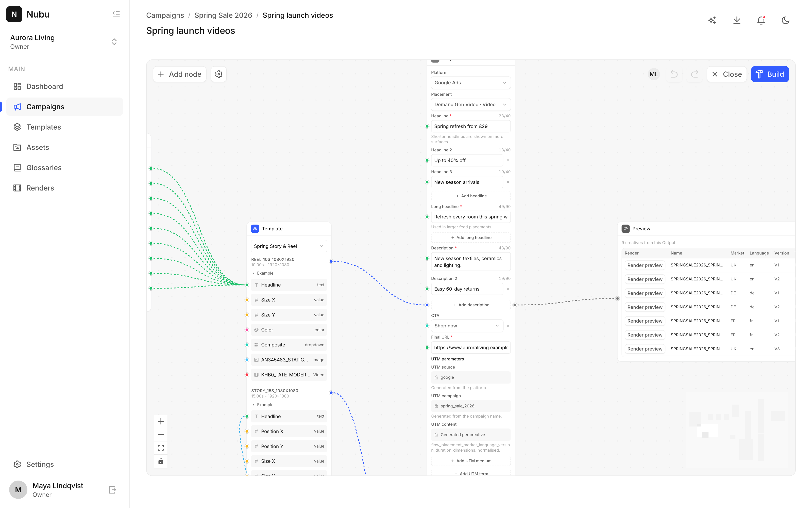Switch workspace from Aurora Living
Image resolution: width=812 pixels, height=508 pixels.
(x=65, y=42)
